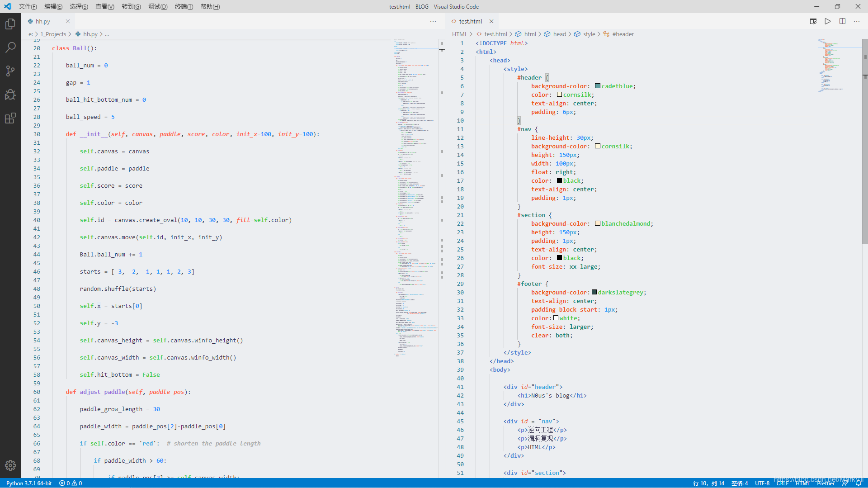Click 'N0us's blog' heading text
The image size is (868, 488).
pyautogui.click(x=550, y=395)
